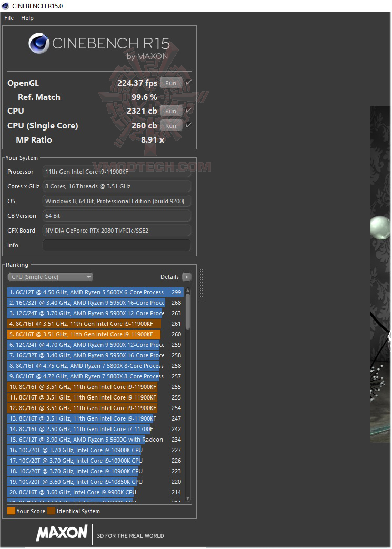Run the CPU (Single Core) benchmark
This screenshot has height=549, width=392.
click(x=171, y=126)
